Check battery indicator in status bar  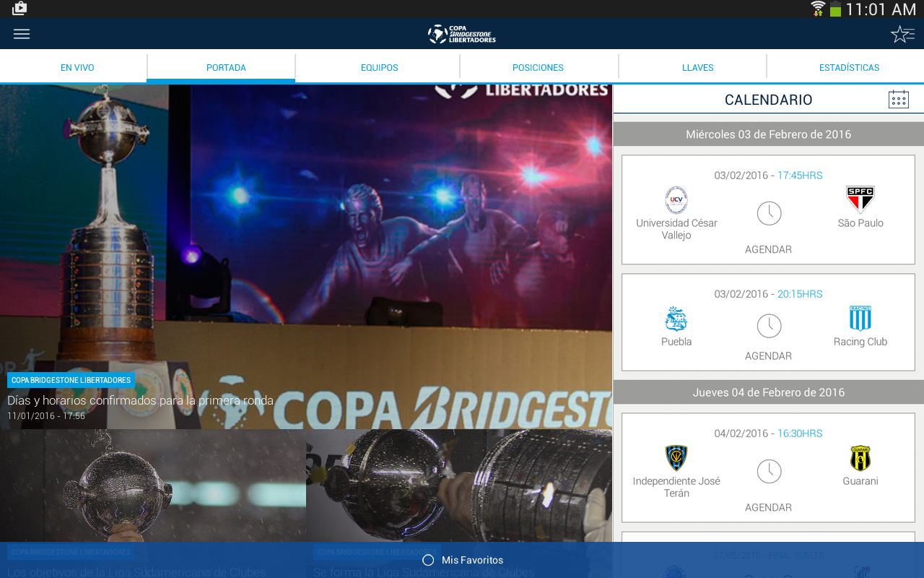tap(835, 9)
